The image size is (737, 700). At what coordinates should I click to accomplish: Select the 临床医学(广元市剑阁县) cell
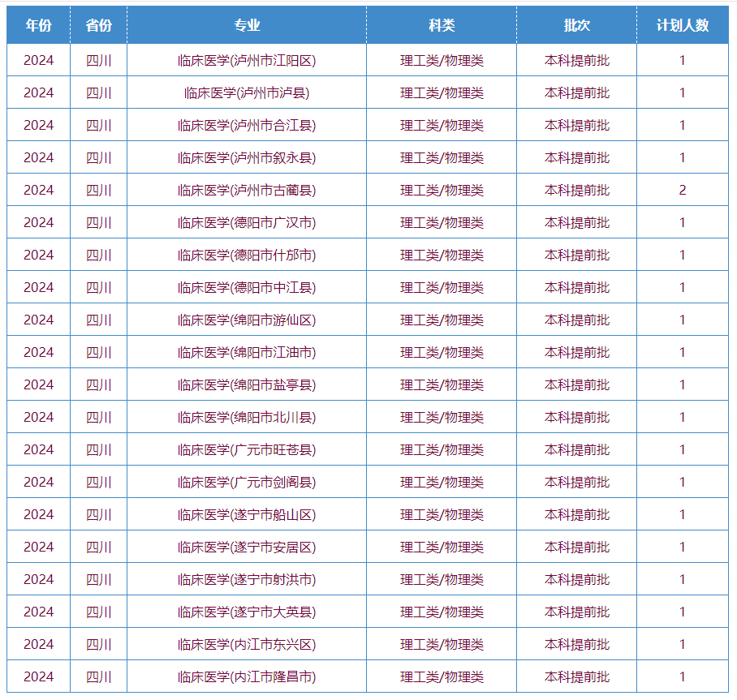[x=247, y=482]
